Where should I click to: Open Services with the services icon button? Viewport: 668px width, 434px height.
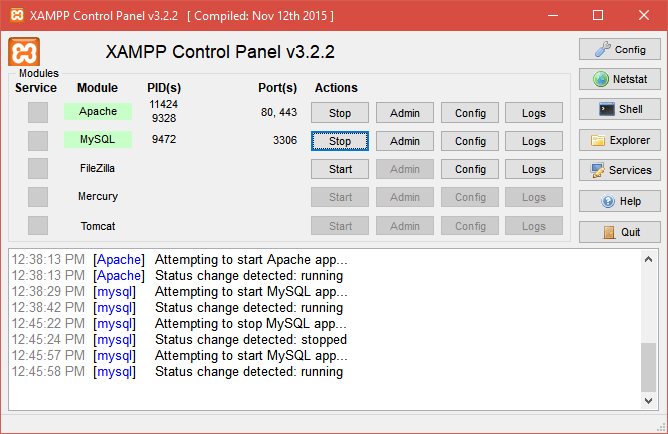(619, 170)
